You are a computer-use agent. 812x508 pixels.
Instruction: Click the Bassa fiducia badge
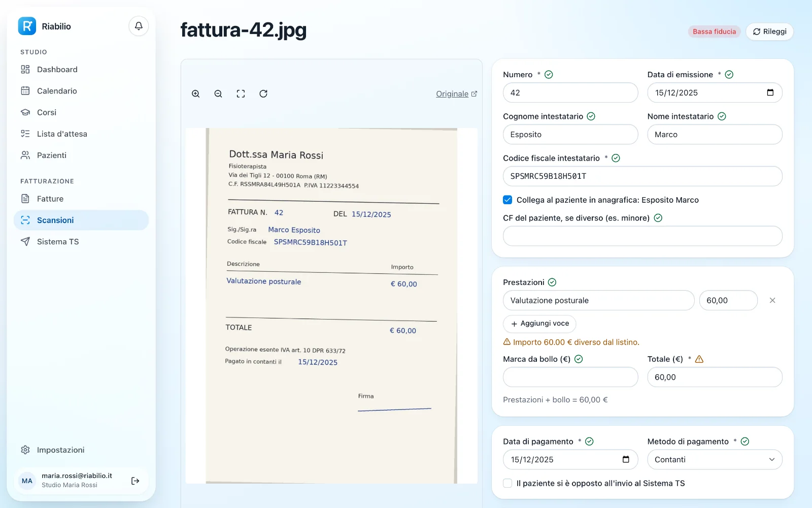(x=714, y=31)
